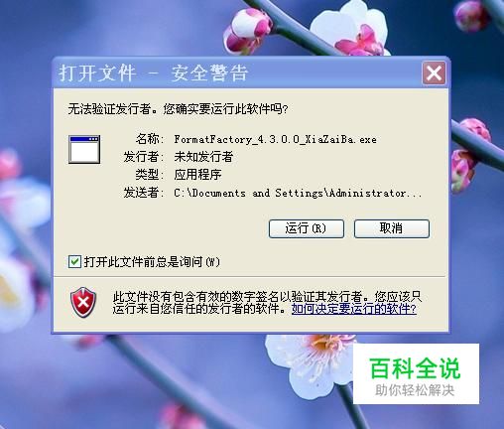Click the 类型: field label
This screenshot has width=504, height=429.
coord(150,174)
